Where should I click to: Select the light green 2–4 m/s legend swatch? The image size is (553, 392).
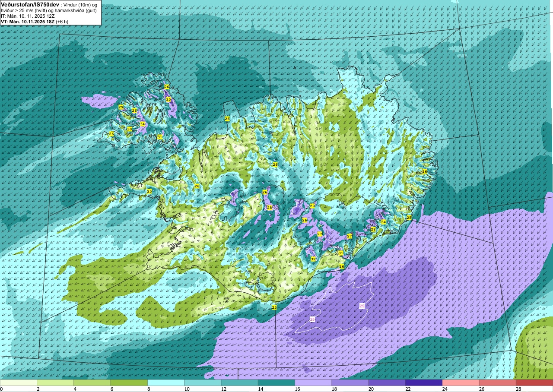click(x=55, y=383)
